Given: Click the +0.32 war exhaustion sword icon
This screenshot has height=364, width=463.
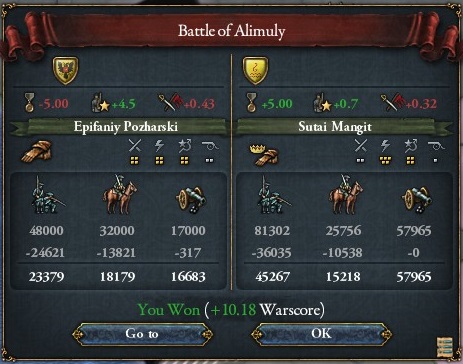Looking at the screenshot, I should tap(392, 103).
